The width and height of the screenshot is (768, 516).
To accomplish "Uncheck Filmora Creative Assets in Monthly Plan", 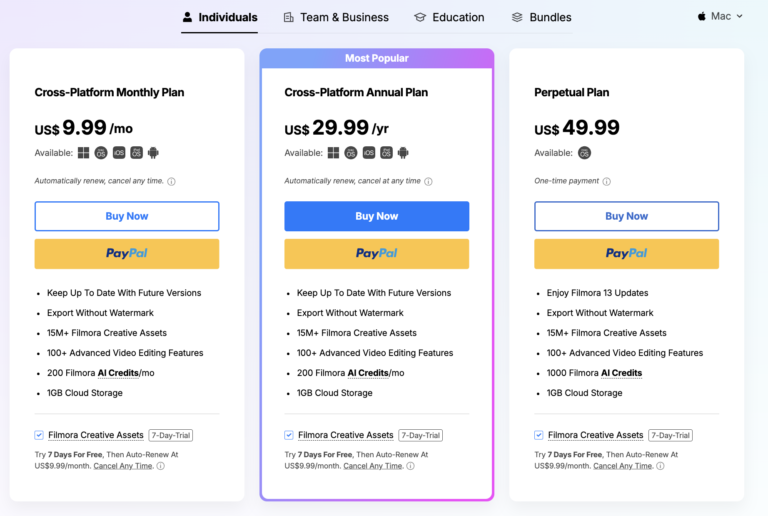I will (x=39, y=435).
